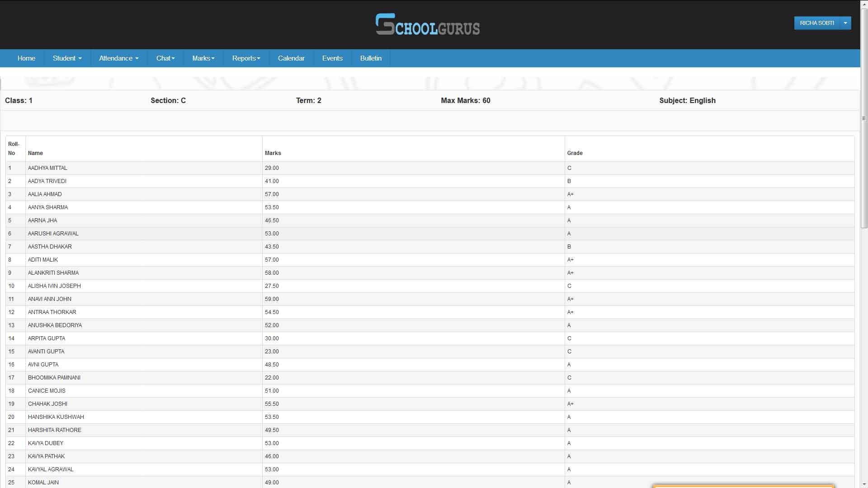Click the Marks column header
This screenshot has height=488, width=868.
point(273,153)
